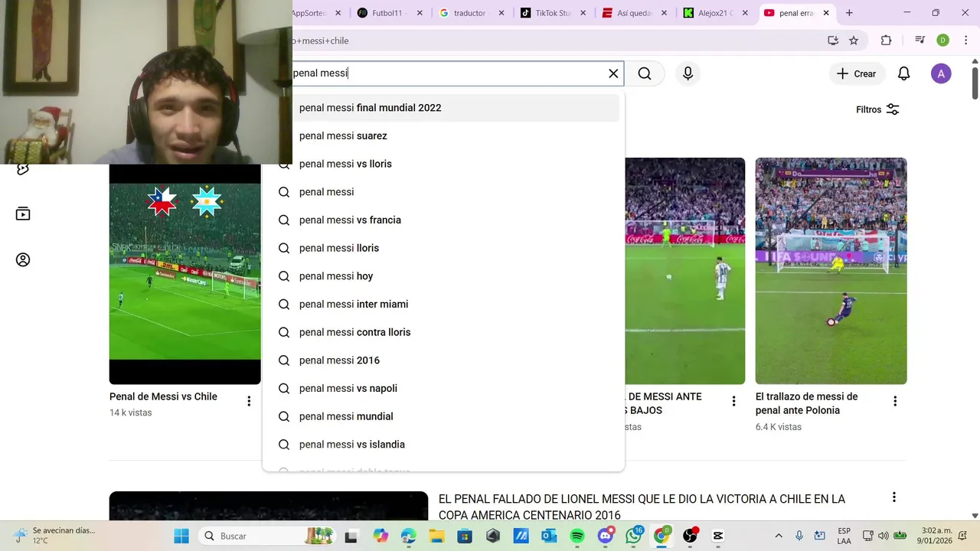Select suggestion 'penal messi vs lloris'
980x551 pixels.
click(x=443, y=164)
